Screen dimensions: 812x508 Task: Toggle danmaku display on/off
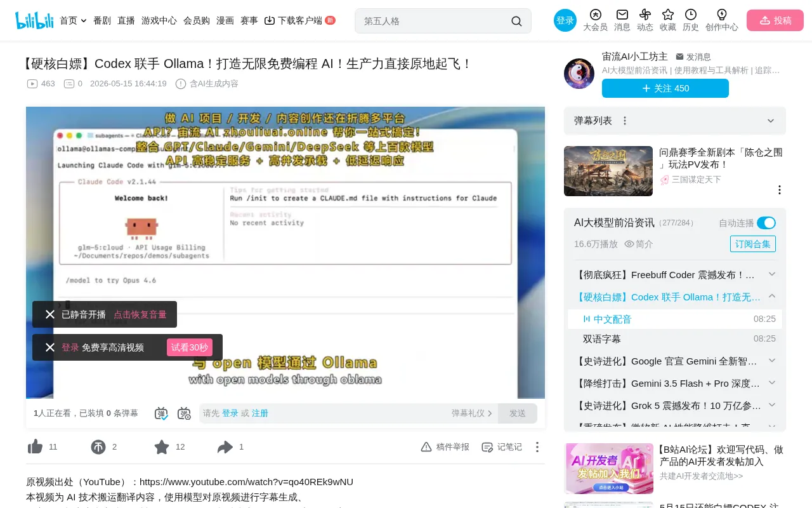click(x=161, y=413)
